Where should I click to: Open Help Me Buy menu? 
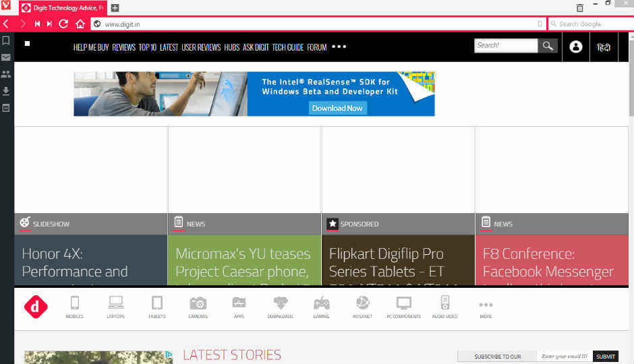(91, 47)
